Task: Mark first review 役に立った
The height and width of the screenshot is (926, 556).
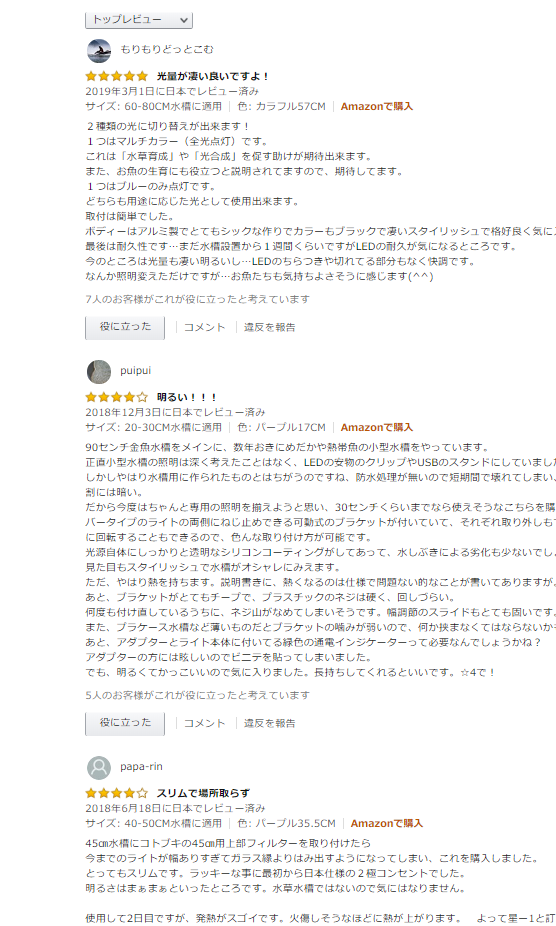Action: tap(125, 327)
